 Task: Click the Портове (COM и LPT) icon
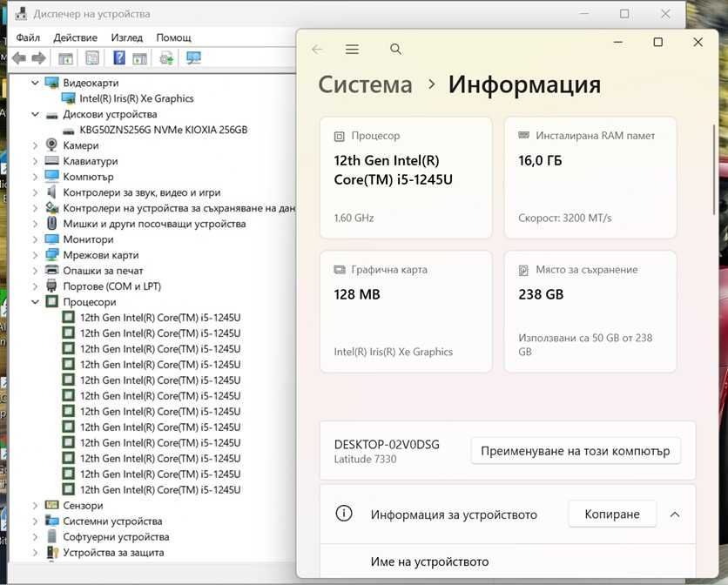(x=51, y=286)
